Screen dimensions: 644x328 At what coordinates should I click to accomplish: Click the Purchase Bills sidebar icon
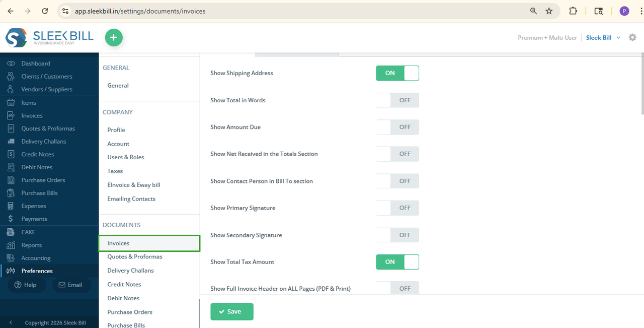(11, 193)
